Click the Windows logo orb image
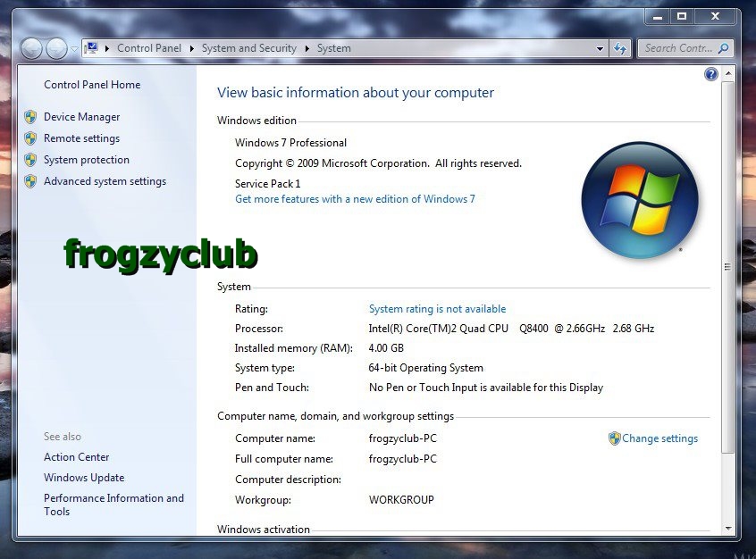 click(640, 200)
